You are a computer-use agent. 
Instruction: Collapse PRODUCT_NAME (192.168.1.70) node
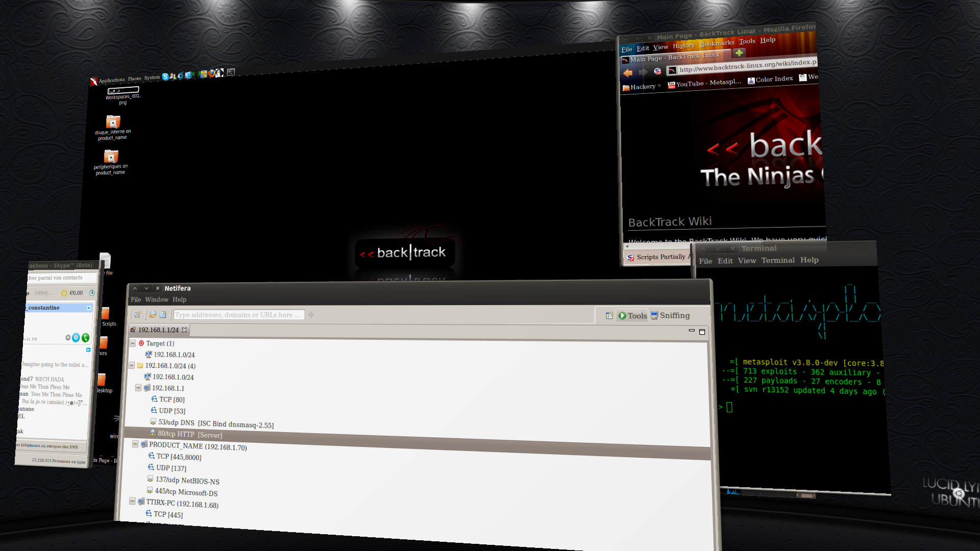135,444
